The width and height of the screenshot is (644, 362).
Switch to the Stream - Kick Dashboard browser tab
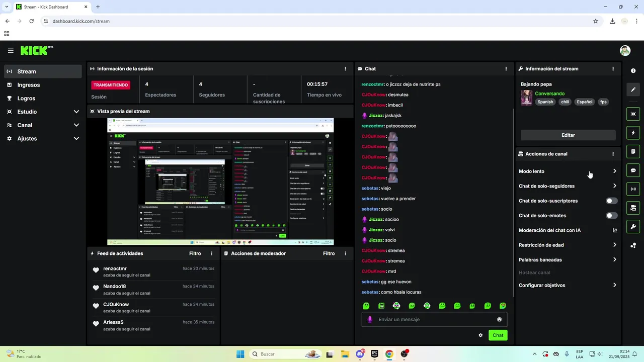click(51, 7)
